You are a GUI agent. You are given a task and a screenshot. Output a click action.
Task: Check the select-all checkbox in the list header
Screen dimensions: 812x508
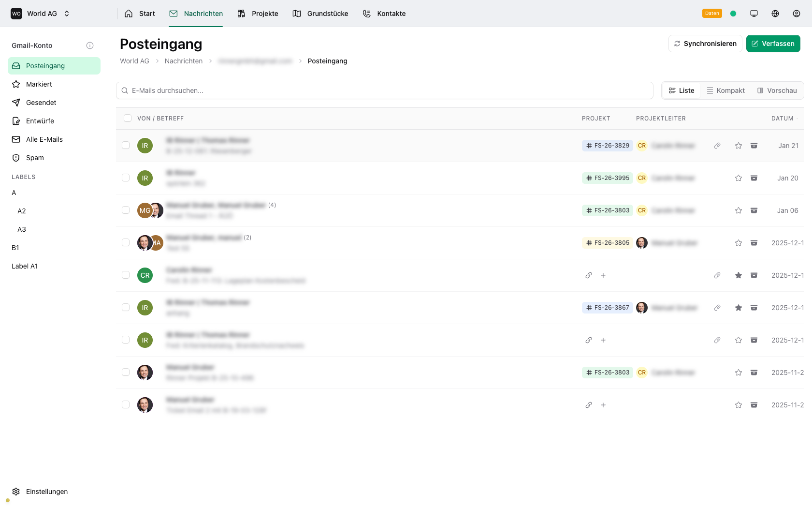pyautogui.click(x=128, y=118)
